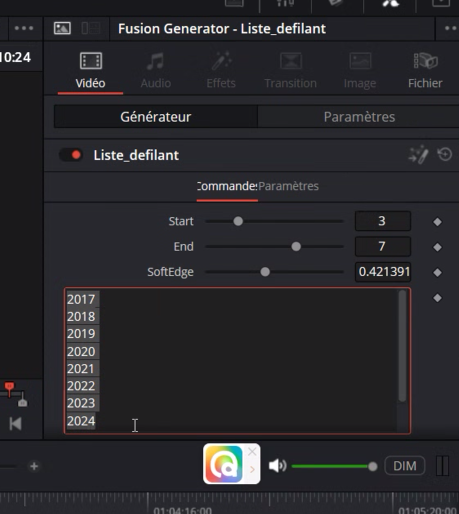459x514 pixels.
Task: Select single viewer image mode icon
Action: (62, 28)
